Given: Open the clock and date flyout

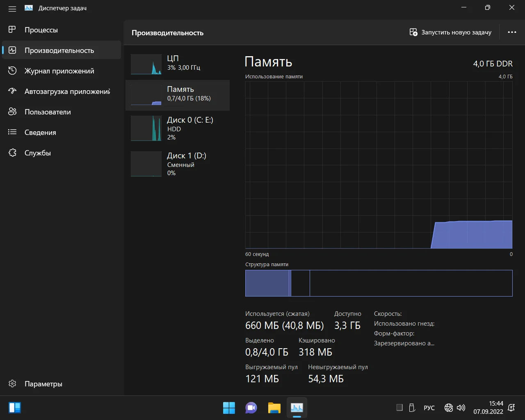Looking at the screenshot, I should [488, 408].
